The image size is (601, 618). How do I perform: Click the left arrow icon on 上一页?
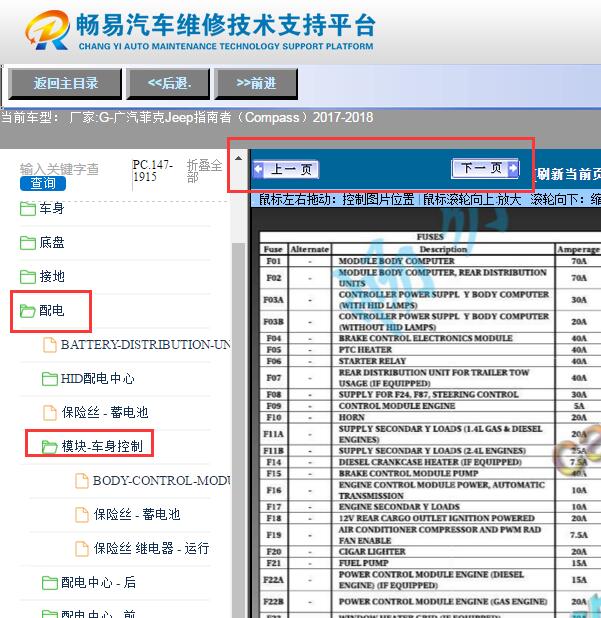coord(259,169)
